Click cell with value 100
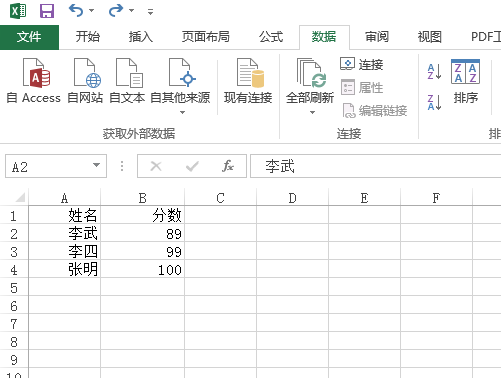 pos(142,269)
